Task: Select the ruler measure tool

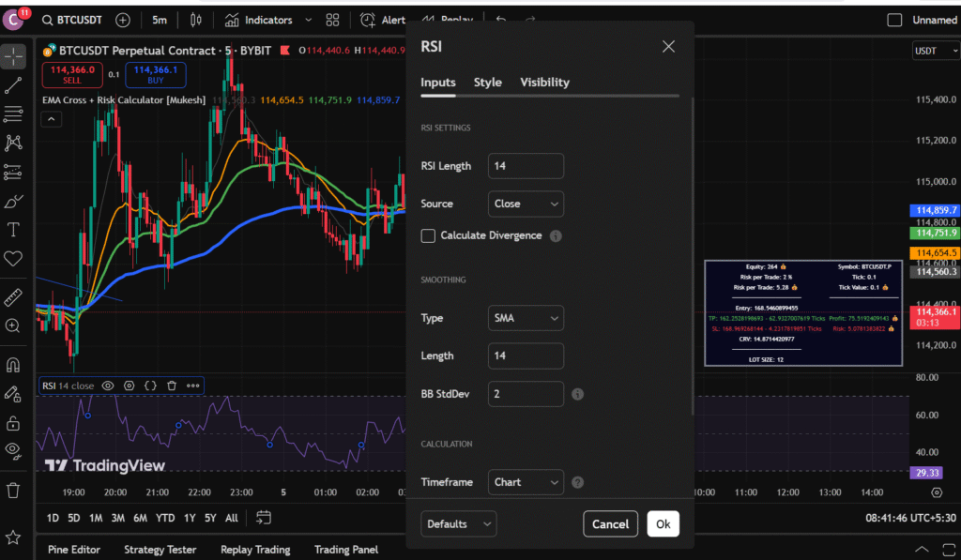Action: (13, 297)
